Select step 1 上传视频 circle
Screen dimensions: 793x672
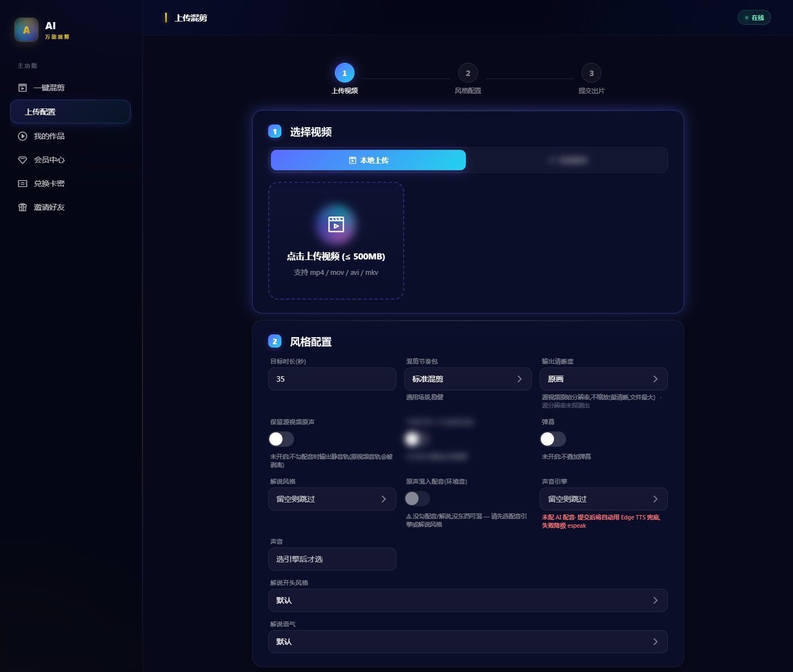point(345,73)
